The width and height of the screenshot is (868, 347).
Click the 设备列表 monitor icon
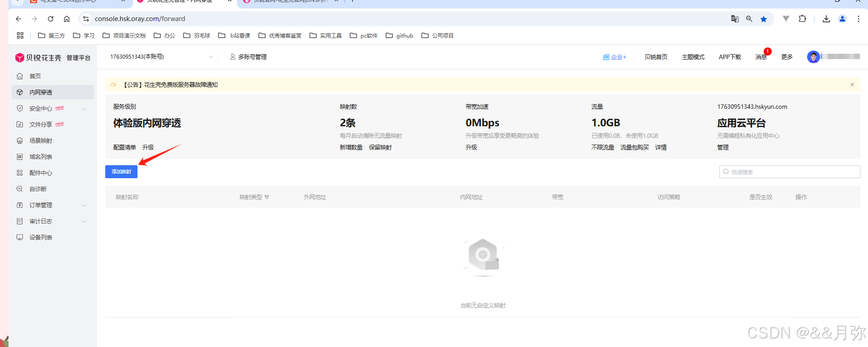pos(20,237)
